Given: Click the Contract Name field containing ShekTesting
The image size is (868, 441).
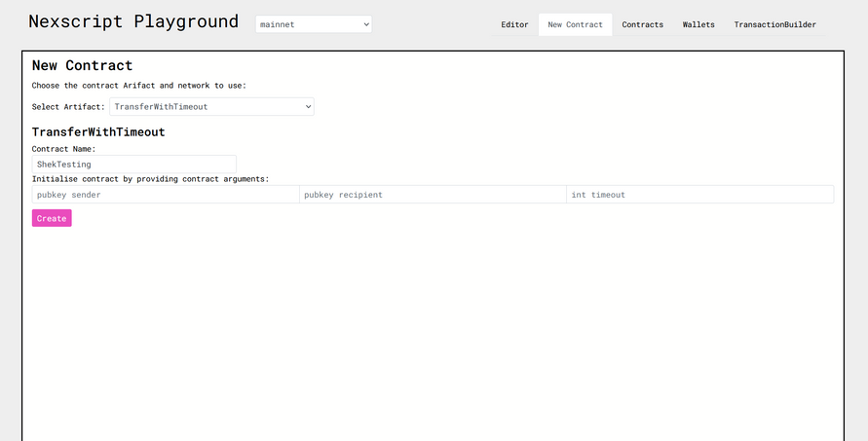Looking at the screenshot, I should pyautogui.click(x=133, y=165).
